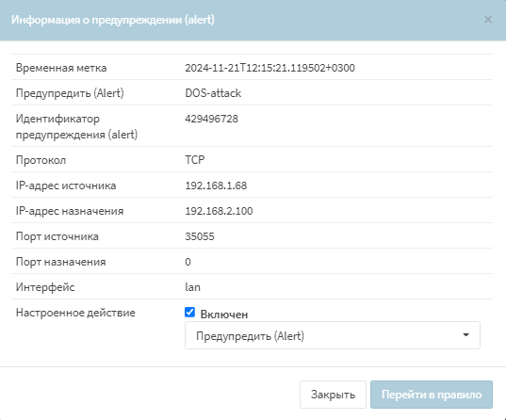The image size is (506, 420).
Task: Click the Временная метка row label
Action: 61,68
